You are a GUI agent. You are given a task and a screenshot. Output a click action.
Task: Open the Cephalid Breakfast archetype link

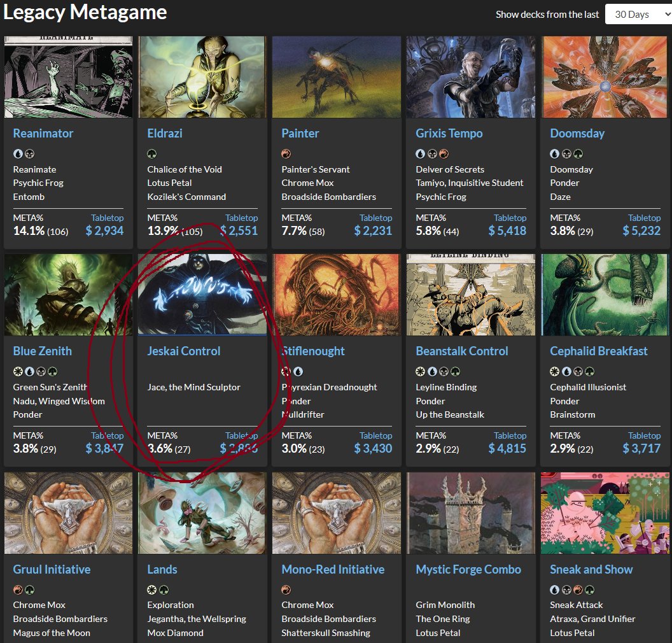(598, 351)
